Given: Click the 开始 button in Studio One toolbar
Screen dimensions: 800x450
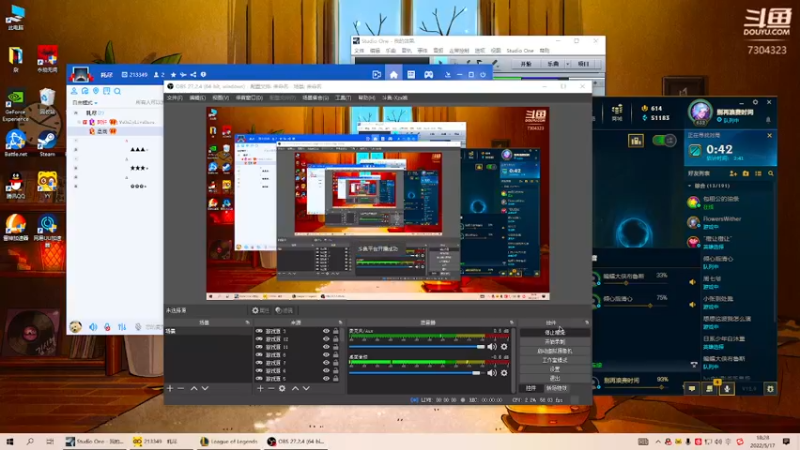Looking at the screenshot, I should [x=526, y=64].
